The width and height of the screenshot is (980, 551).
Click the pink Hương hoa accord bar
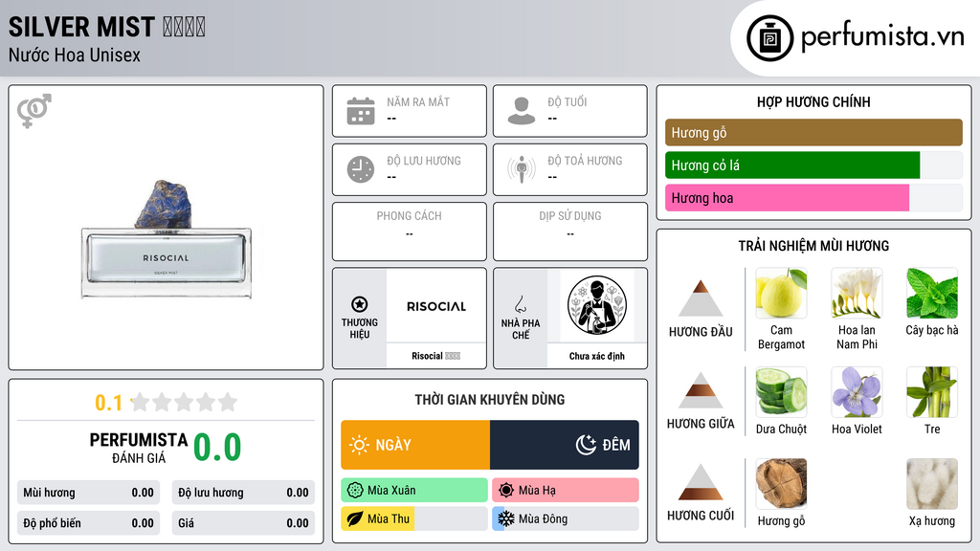pos(787,198)
